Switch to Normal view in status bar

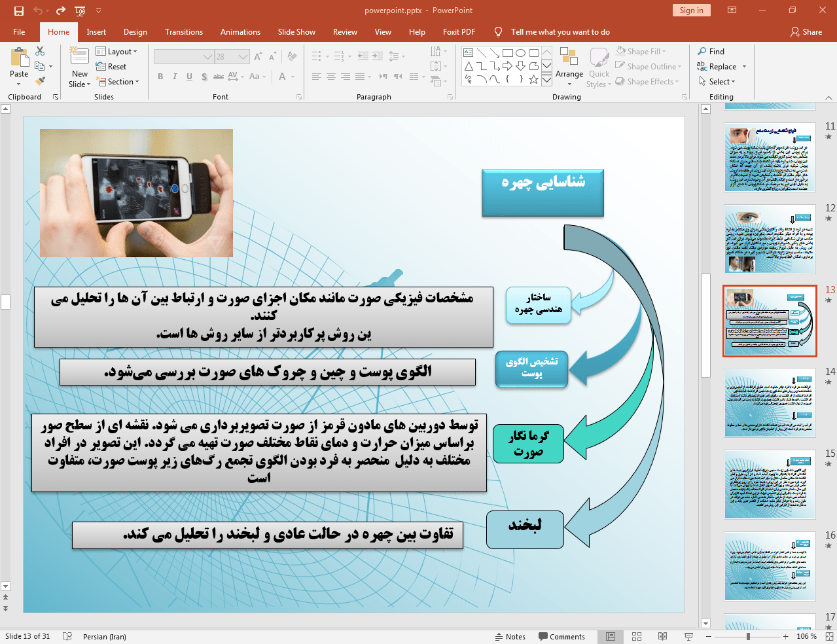(611, 636)
